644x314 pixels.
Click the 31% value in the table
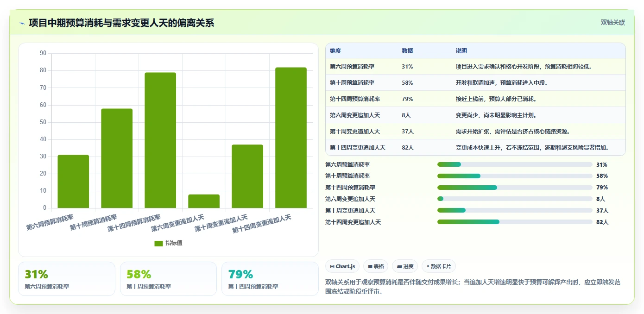407,67
